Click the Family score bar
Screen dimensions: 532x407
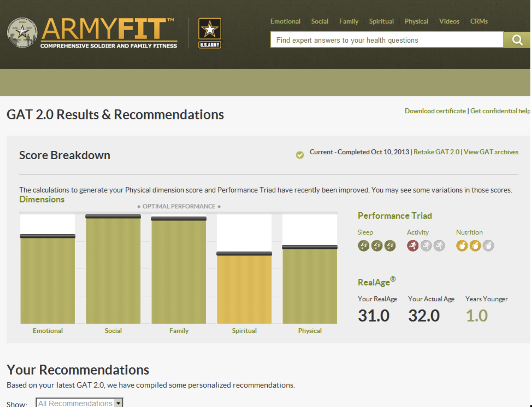click(x=179, y=270)
